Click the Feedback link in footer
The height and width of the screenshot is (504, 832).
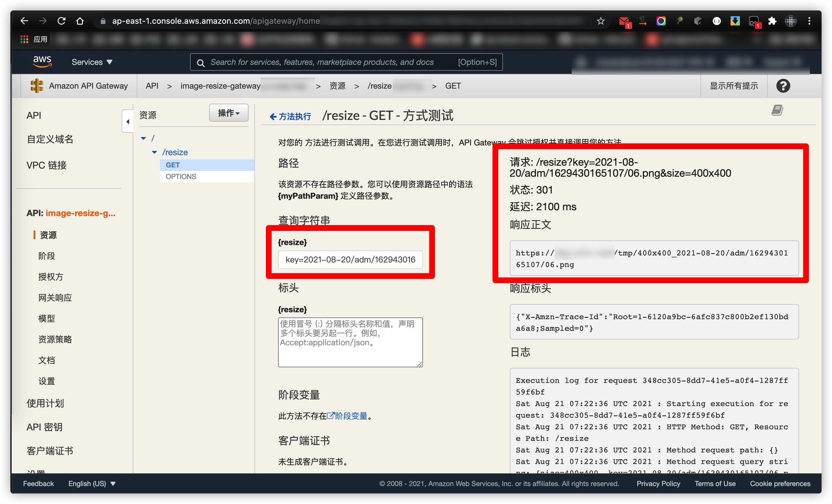(38, 483)
